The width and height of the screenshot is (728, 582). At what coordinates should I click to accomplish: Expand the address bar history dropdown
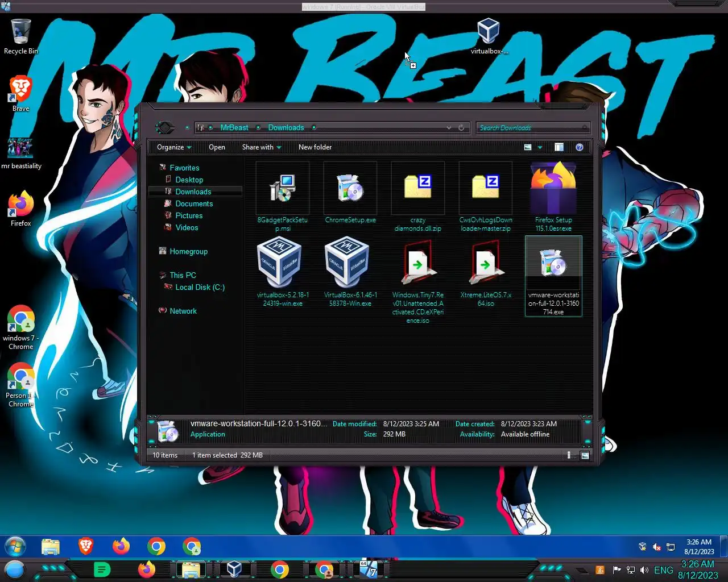coord(449,128)
